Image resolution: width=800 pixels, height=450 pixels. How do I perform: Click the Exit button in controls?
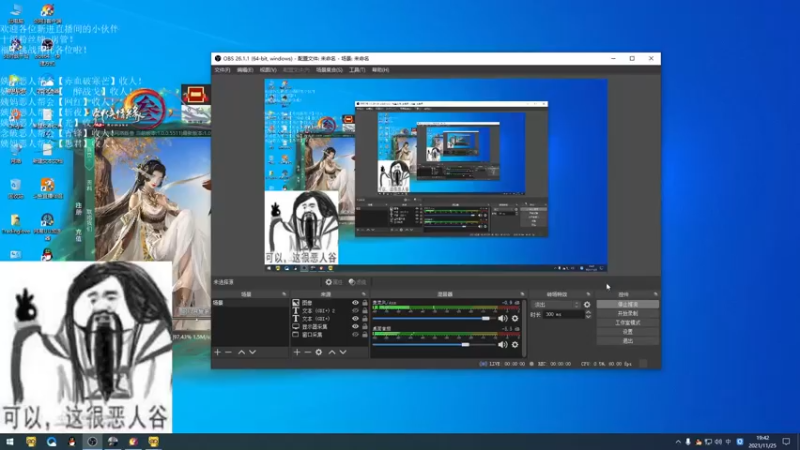pos(628,341)
